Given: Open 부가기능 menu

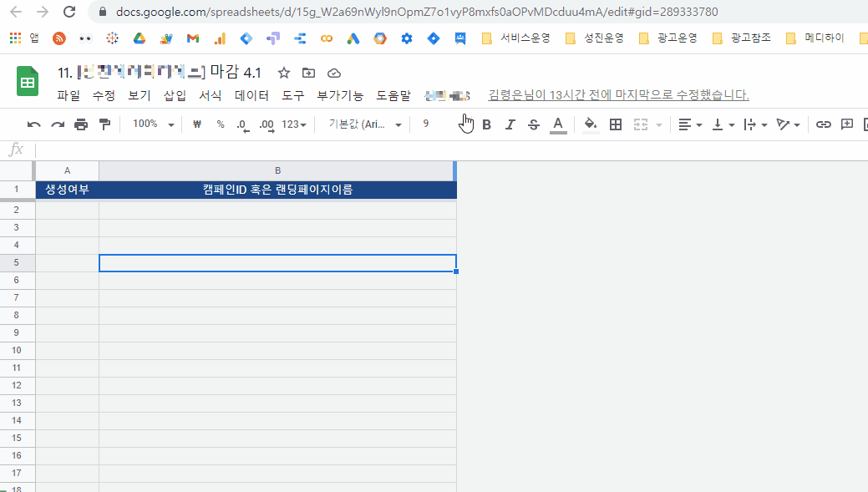Looking at the screenshot, I should coord(340,95).
